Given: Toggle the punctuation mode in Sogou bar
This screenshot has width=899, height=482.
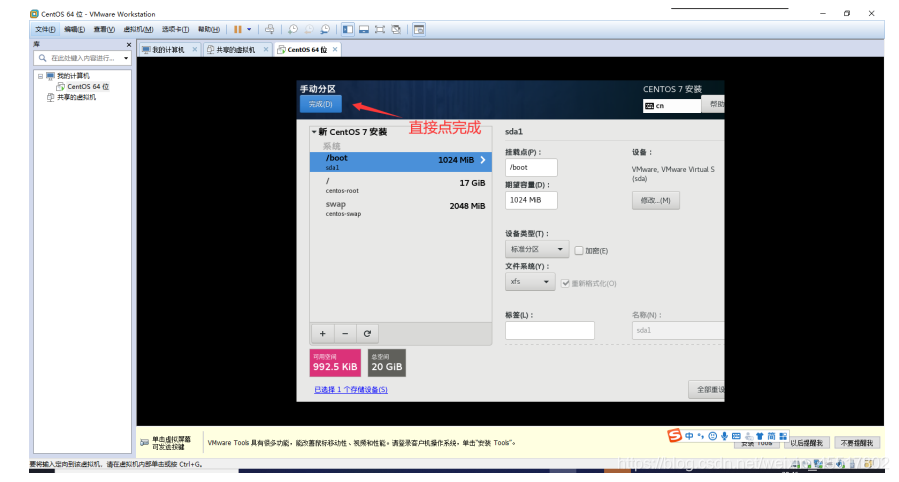Looking at the screenshot, I should click(701, 436).
